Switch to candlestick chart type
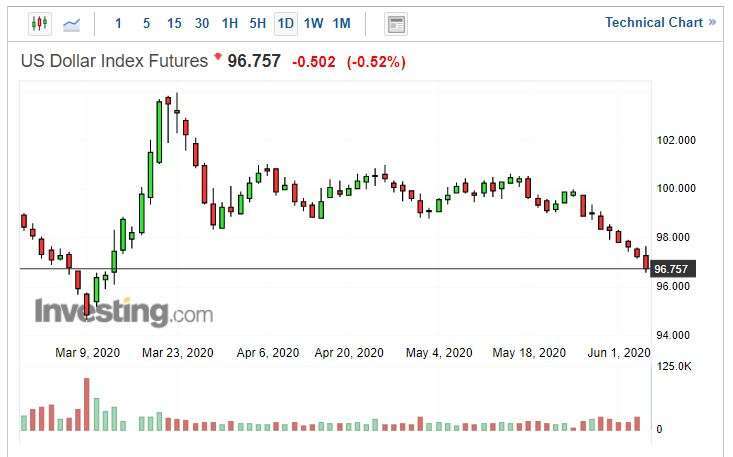This screenshot has width=733, height=457. pos(40,23)
